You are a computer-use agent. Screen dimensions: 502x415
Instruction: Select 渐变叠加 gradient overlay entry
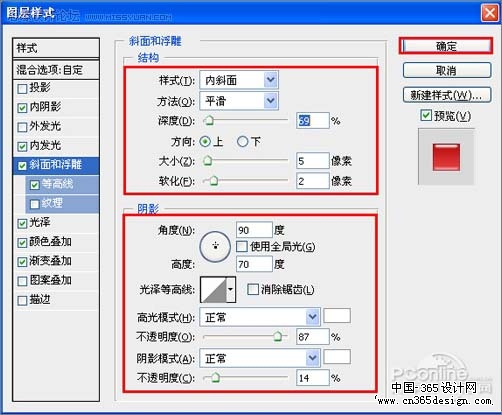pyautogui.click(x=50, y=261)
